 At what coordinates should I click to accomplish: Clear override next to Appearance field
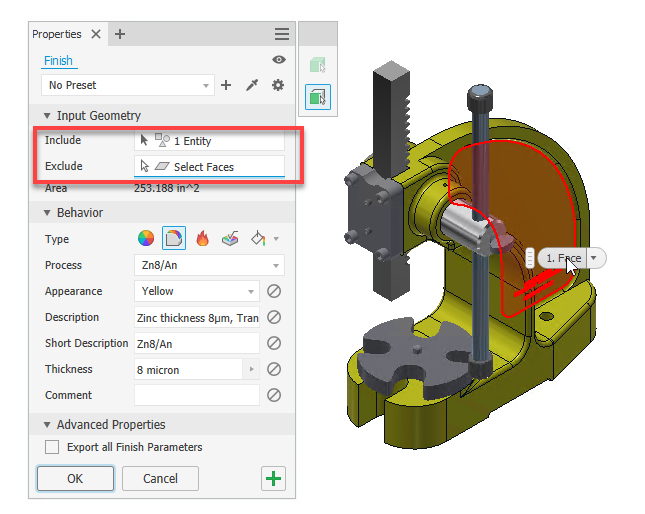coord(273,292)
